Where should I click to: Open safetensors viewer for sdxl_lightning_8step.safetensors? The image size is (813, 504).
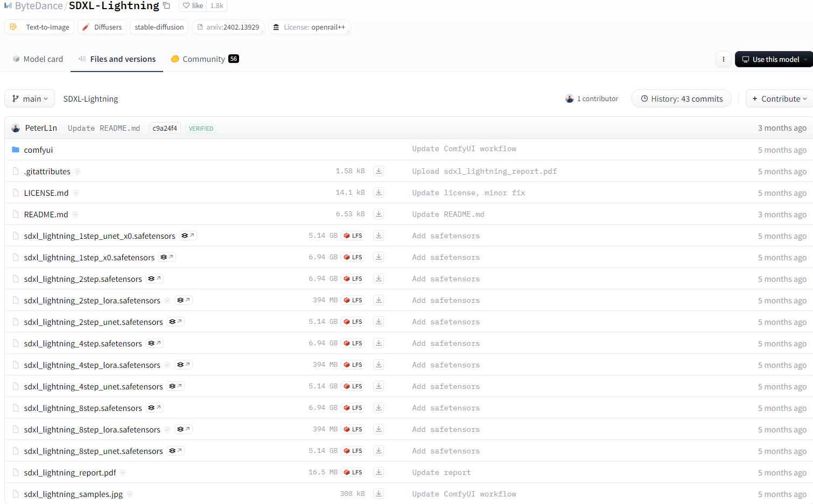click(155, 408)
